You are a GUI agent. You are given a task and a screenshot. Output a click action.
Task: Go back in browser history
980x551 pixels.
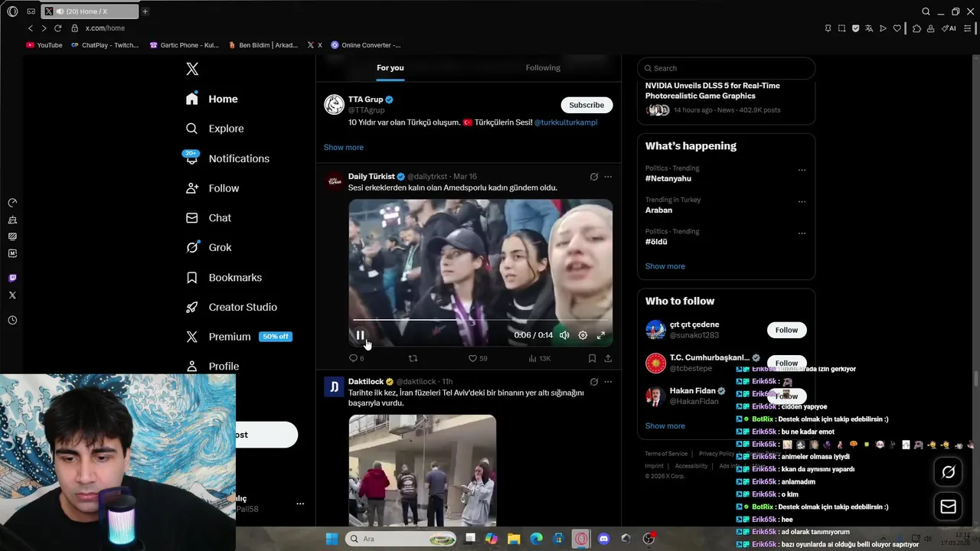(x=30, y=28)
